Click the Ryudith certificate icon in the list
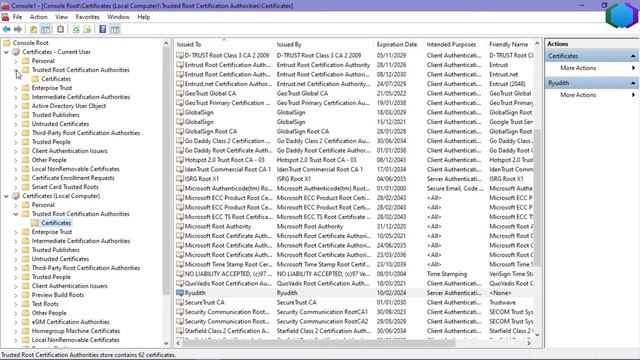640x360 pixels. (180, 293)
